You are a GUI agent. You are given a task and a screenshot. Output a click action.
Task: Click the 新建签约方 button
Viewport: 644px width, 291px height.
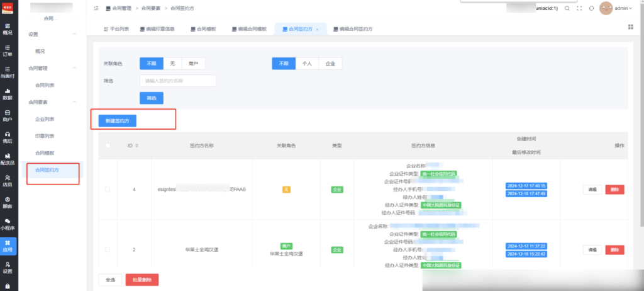click(x=118, y=120)
